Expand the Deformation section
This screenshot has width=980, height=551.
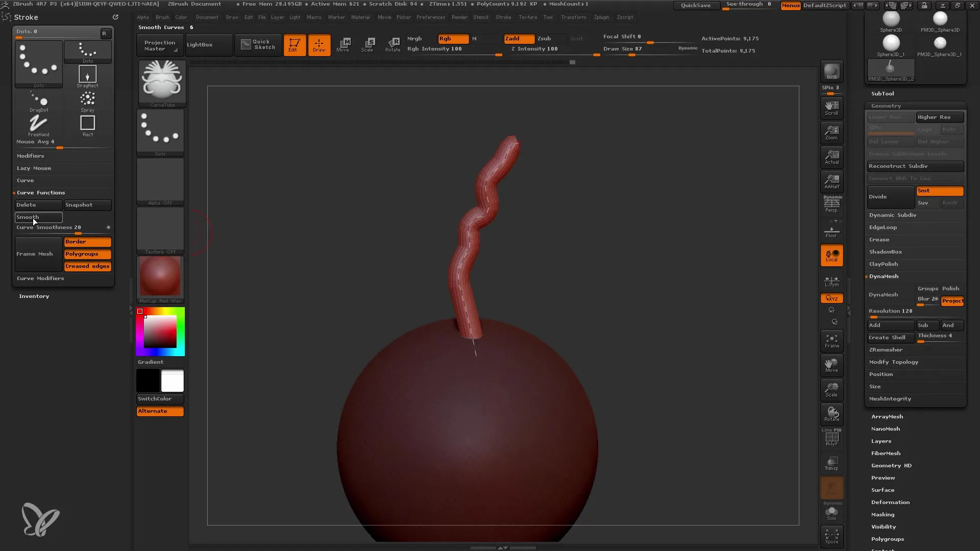coord(890,502)
